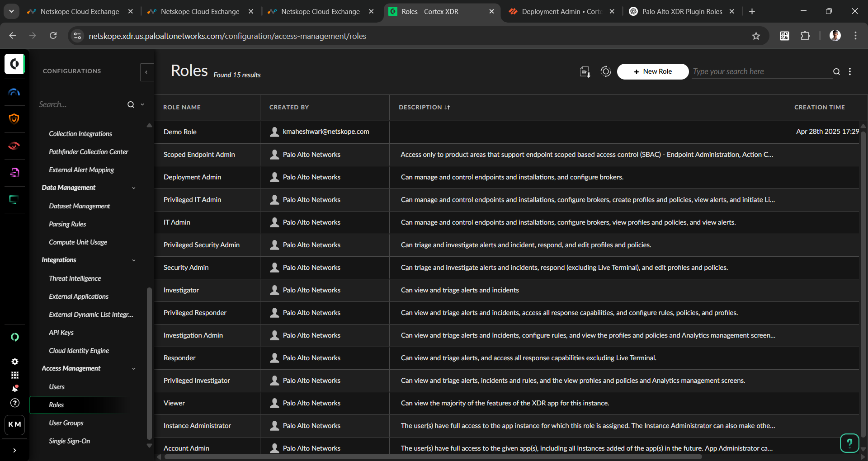The width and height of the screenshot is (868, 461).
Task: Open the blue gauge dashboard icon in left rail
Action: [14, 92]
